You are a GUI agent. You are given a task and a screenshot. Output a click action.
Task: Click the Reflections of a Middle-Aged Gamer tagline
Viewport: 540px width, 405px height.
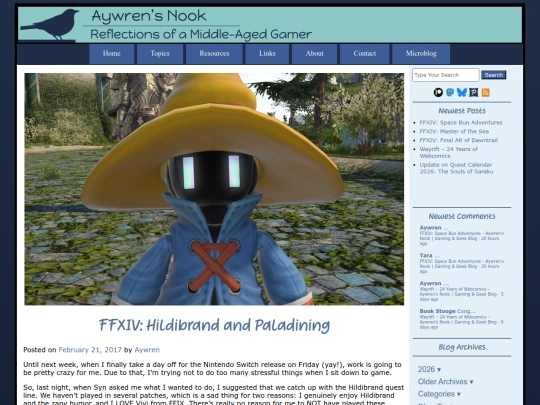(201, 34)
